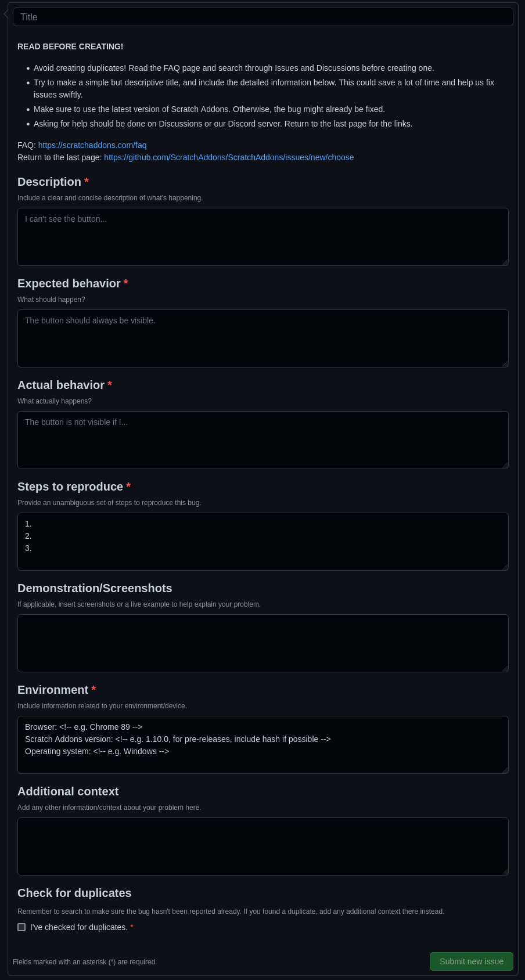Click the Steps to reproduce text area
This screenshot has width=525, height=980.
point(262,541)
